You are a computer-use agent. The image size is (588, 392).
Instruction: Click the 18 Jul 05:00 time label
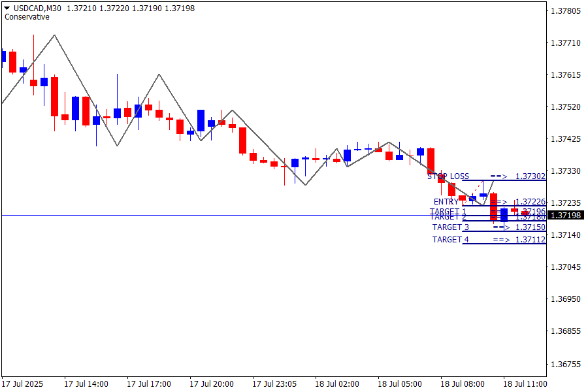(400, 384)
